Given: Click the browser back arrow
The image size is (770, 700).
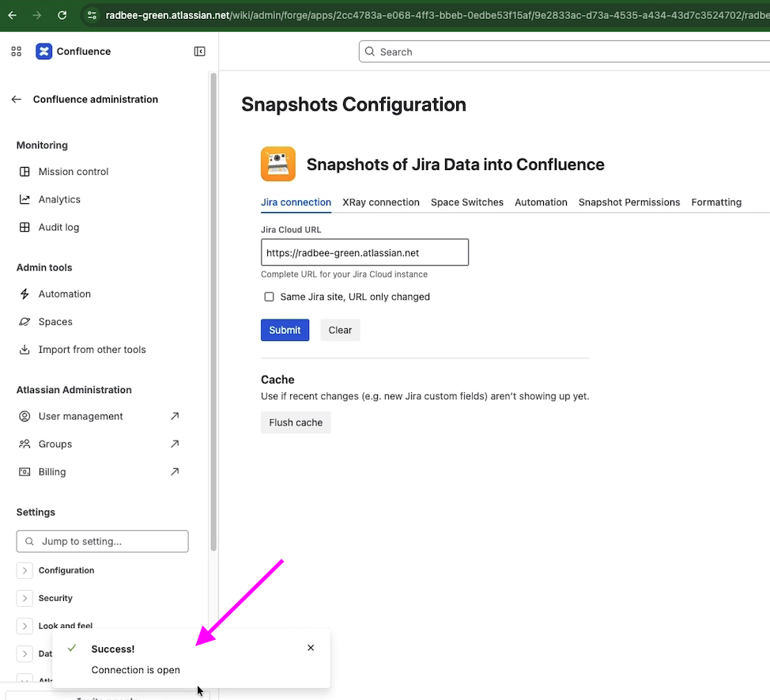Looking at the screenshot, I should click(13, 15).
